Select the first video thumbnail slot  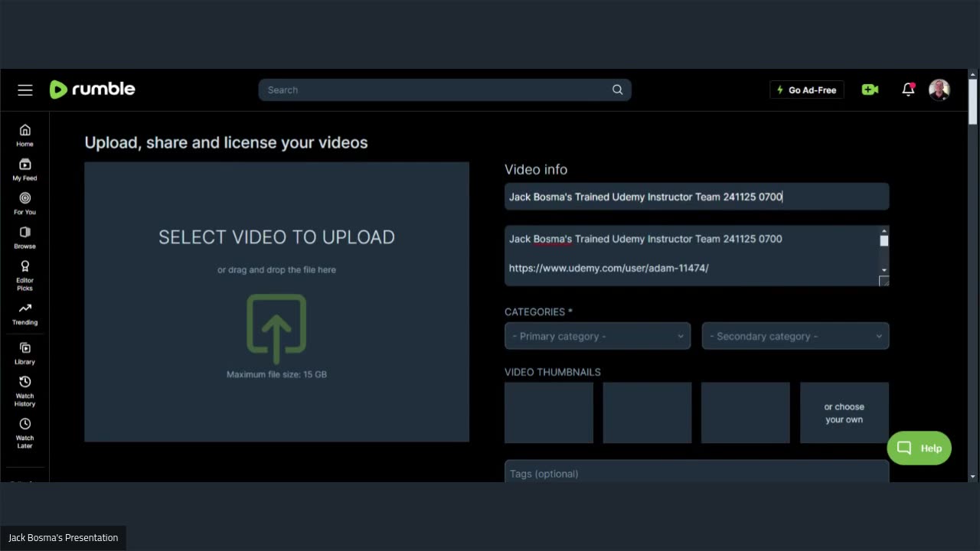[548, 412]
